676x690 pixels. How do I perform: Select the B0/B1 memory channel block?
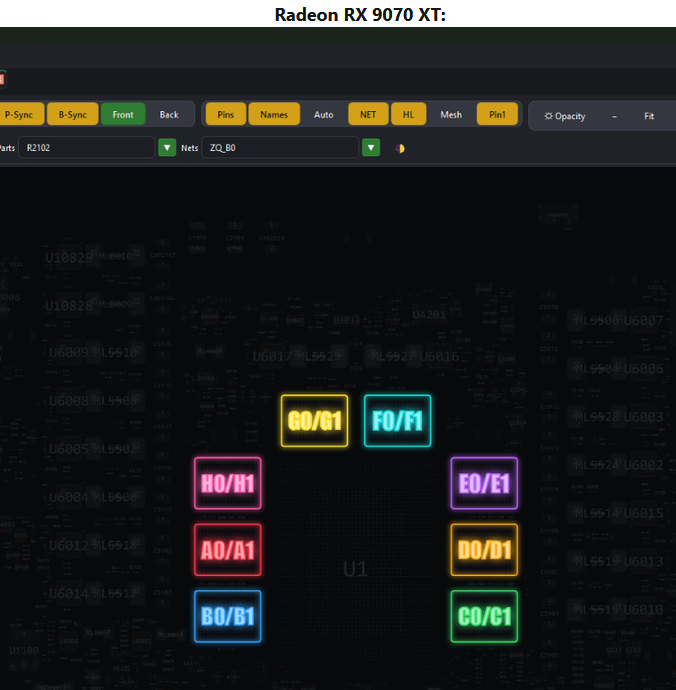point(228,617)
